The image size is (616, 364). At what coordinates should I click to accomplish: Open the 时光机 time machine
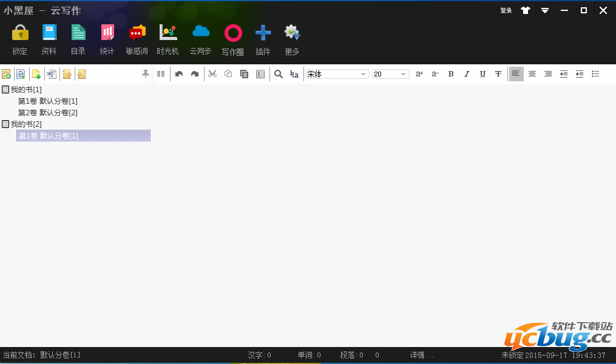click(168, 33)
